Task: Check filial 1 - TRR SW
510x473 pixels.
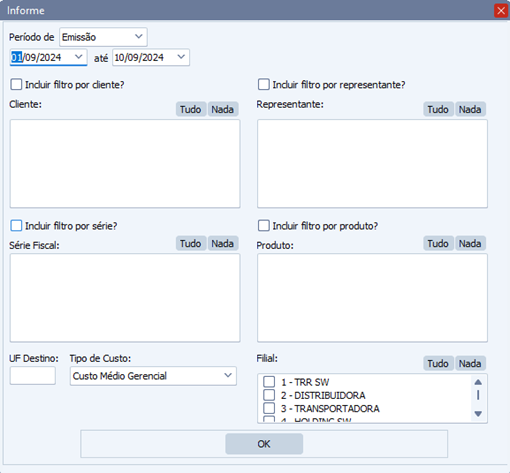Action: pos(269,382)
